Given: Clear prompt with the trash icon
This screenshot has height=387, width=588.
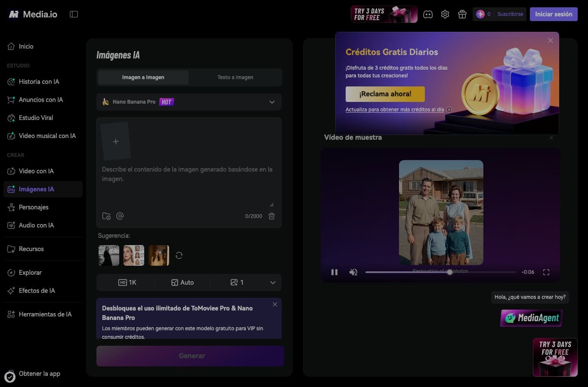Looking at the screenshot, I should [272, 216].
